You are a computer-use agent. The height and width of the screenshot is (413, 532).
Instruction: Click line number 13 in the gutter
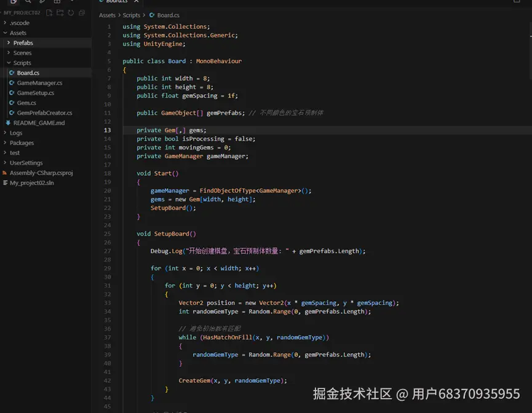tap(108, 130)
